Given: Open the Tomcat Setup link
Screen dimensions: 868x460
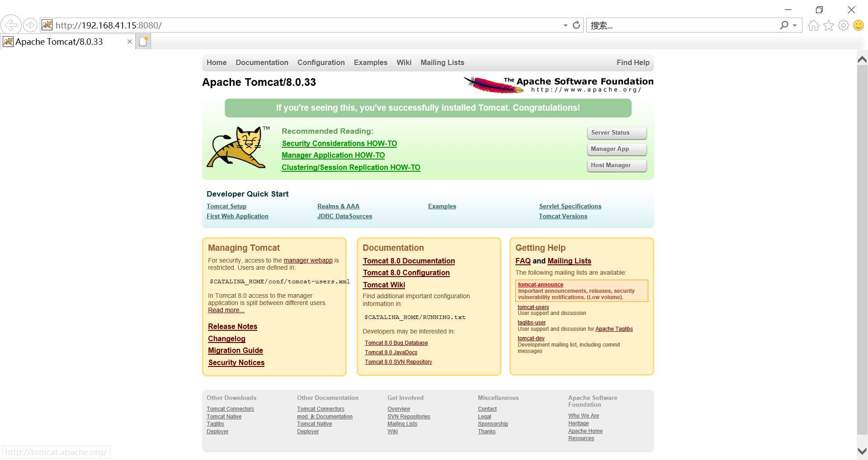Looking at the screenshot, I should click(226, 206).
